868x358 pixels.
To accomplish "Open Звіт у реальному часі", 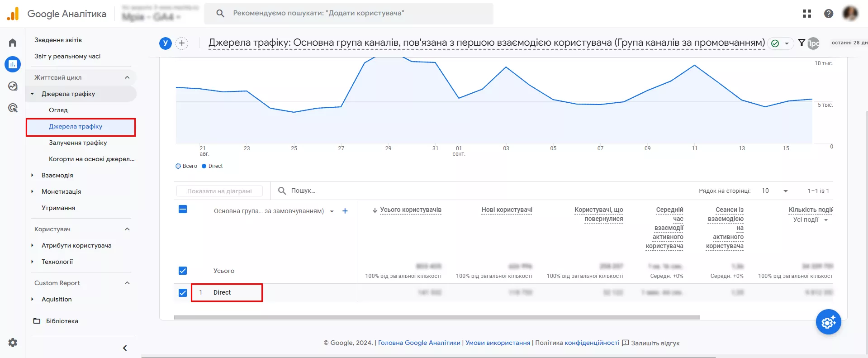I will coord(67,56).
